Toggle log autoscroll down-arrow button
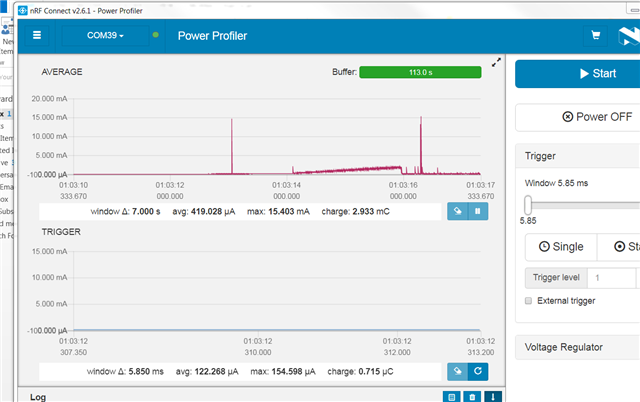The width and height of the screenshot is (640, 402). pos(493,397)
